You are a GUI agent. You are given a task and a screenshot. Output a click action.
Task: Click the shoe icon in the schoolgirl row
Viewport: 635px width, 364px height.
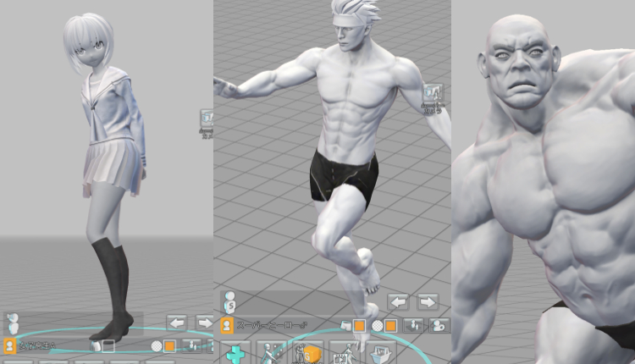(x=95, y=346)
